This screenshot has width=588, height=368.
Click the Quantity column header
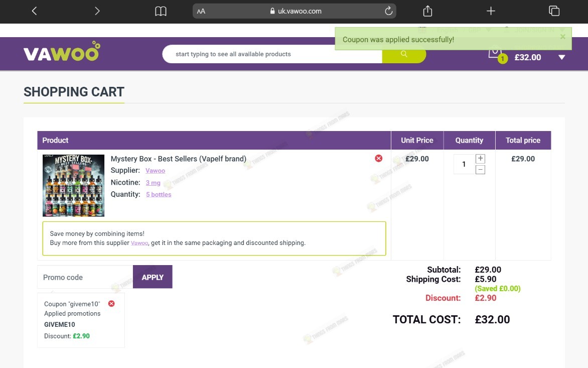coord(469,140)
